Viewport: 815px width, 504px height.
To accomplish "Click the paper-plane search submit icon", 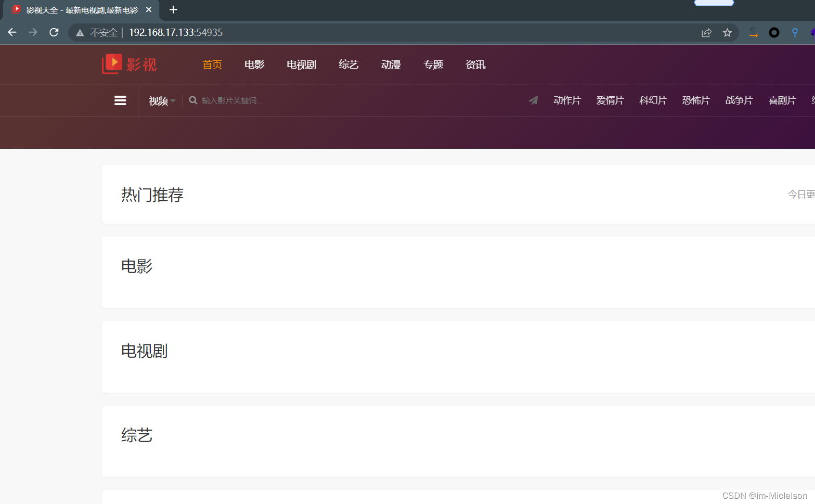I will [x=533, y=100].
